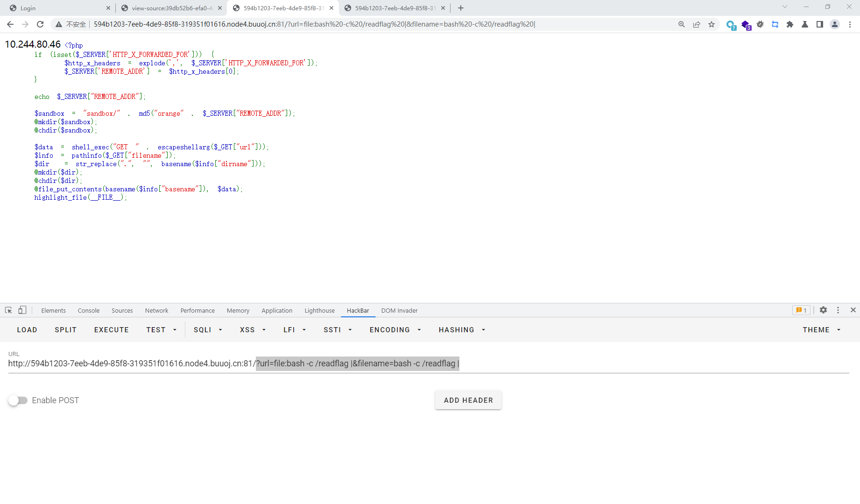Open DevTools more options menu
The image size is (860, 504).
coord(838,310)
